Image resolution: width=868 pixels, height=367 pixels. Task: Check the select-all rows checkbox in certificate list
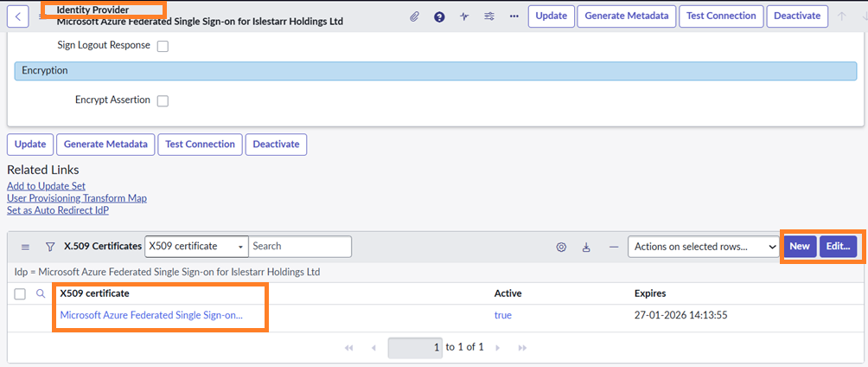(20, 294)
